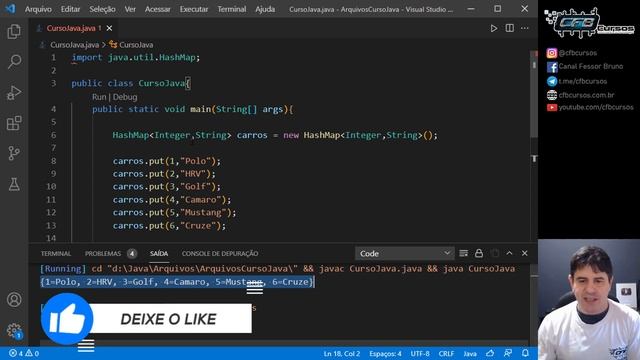
Task: Open the Arquivo menu
Action: 38,9
